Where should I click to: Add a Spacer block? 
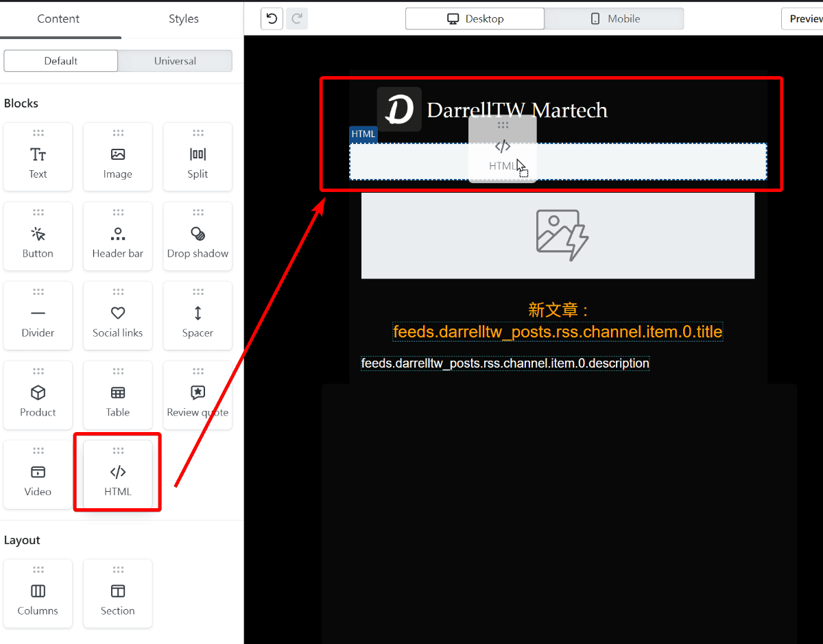tap(198, 315)
